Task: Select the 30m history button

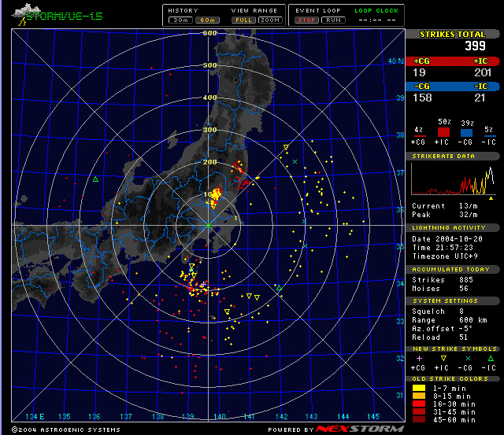Action: click(180, 20)
